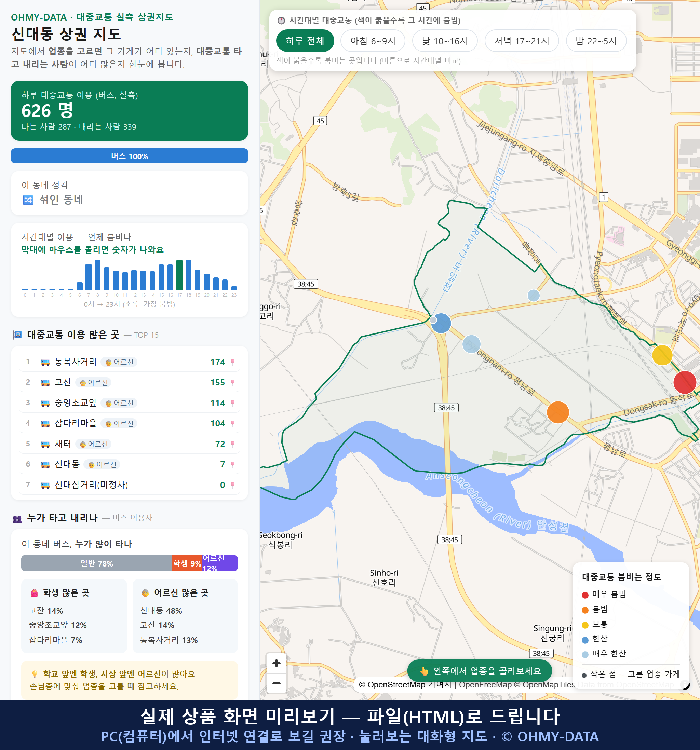Click the 신대삼거리(미정차) stop name
700x750 pixels.
(x=91, y=485)
